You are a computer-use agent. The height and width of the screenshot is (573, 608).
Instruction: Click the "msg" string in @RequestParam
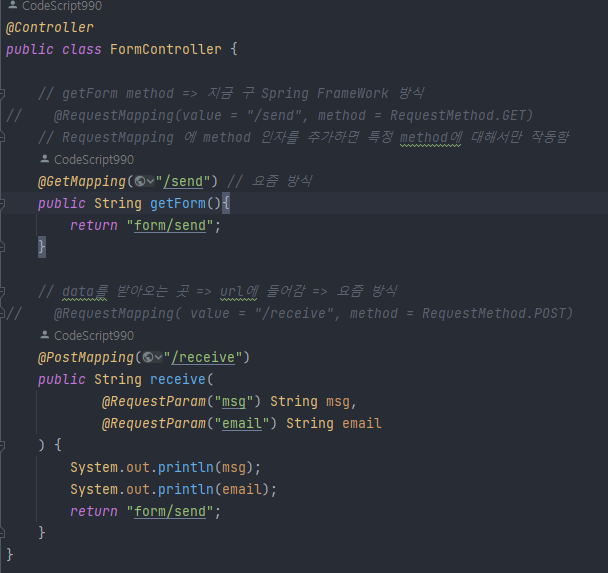coord(234,402)
